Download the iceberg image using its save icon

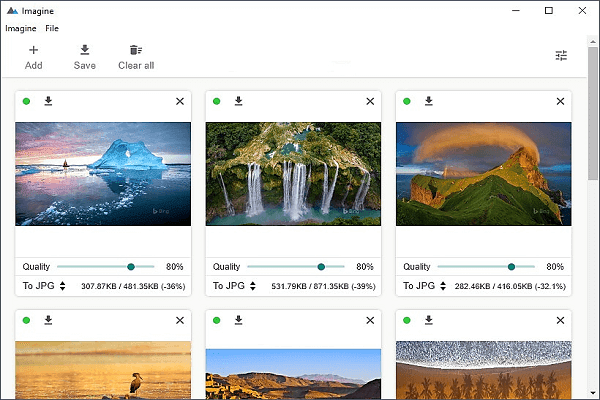click(x=48, y=101)
